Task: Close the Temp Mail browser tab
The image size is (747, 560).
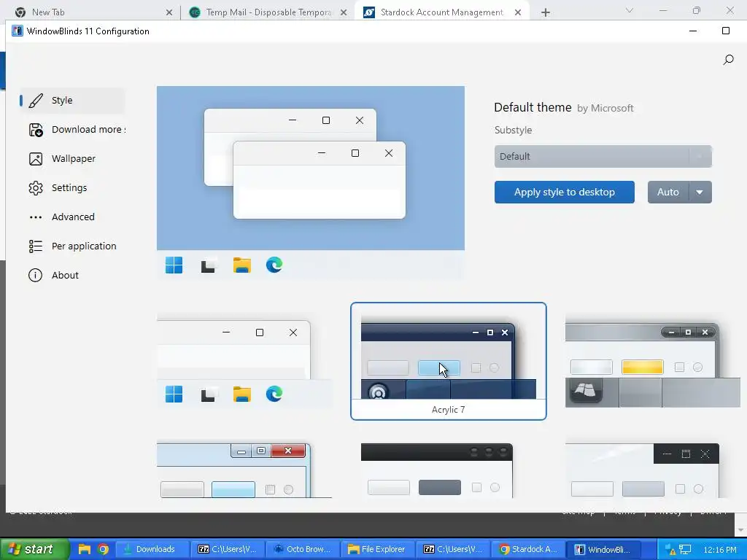Action: click(344, 12)
